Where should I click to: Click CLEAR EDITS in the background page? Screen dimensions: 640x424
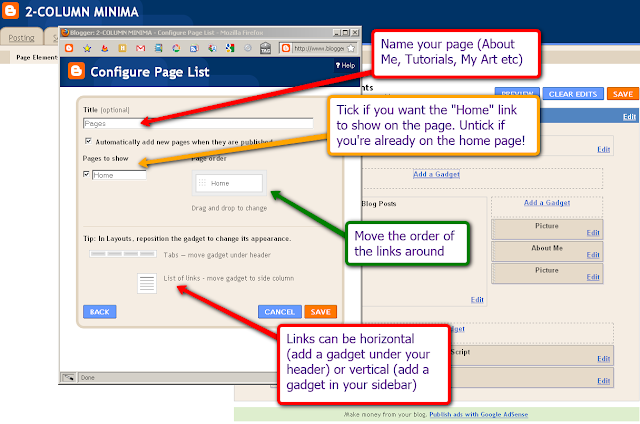coord(573,94)
